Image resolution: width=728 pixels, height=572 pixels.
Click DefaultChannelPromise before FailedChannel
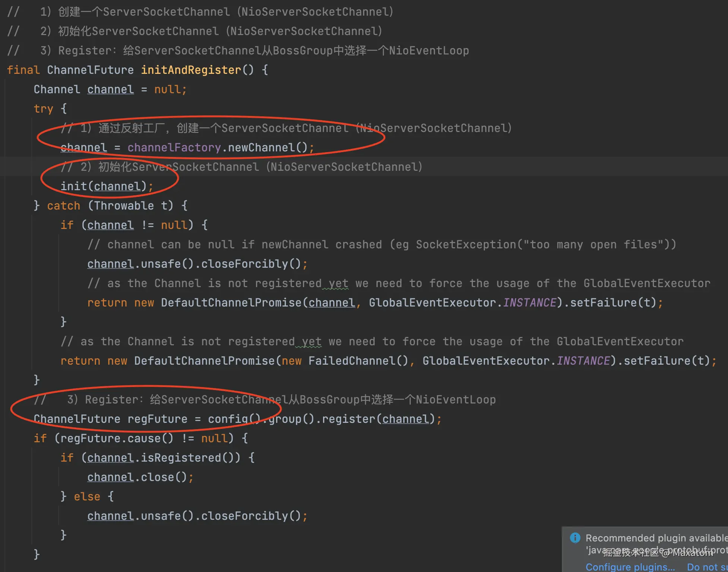tap(204, 361)
